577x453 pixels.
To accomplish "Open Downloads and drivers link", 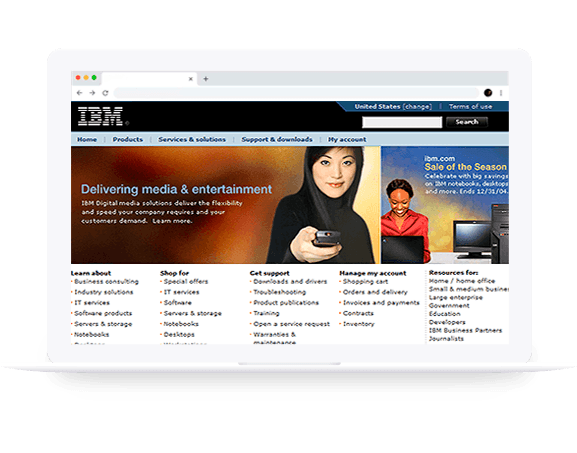I will [x=290, y=282].
